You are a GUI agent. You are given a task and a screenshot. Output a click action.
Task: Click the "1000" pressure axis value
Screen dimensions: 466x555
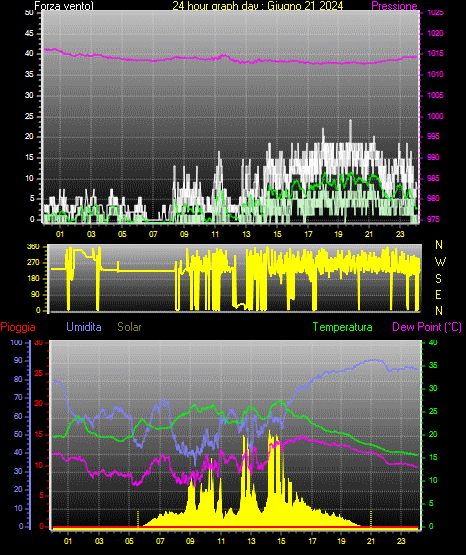click(x=436, y=116)
